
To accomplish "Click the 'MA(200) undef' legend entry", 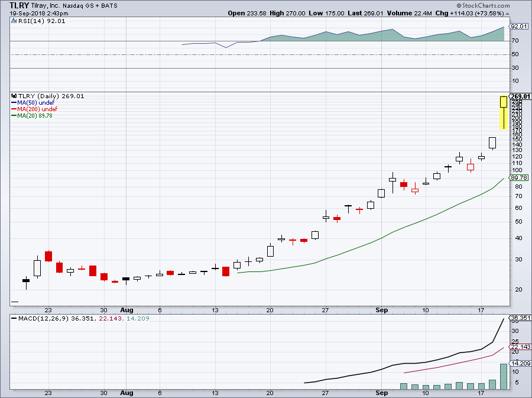I will (x=37, y=109).
